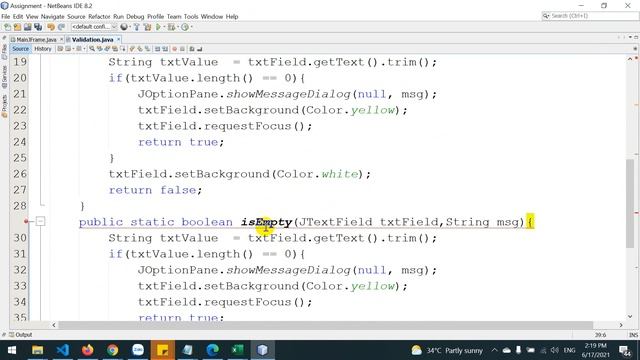Switch to History view button
This screenshot has width=640, height=360.
click(43, 49)
